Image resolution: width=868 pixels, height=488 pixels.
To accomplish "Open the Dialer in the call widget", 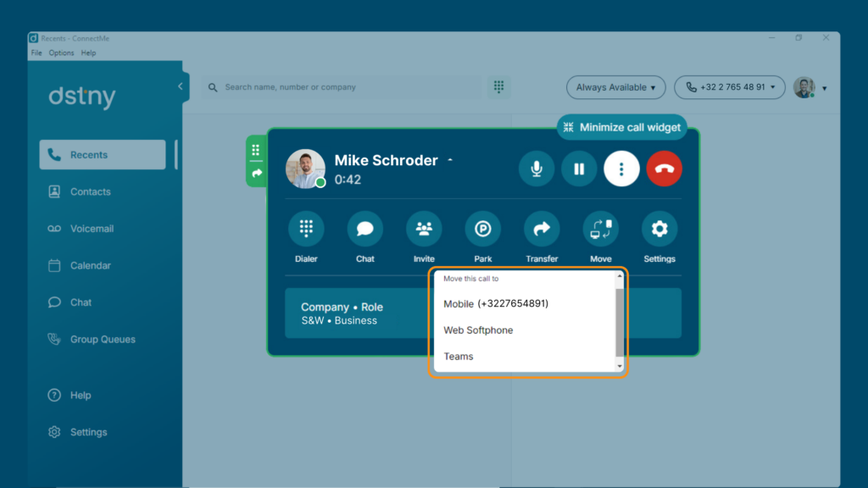I will (x=306, y=229).
